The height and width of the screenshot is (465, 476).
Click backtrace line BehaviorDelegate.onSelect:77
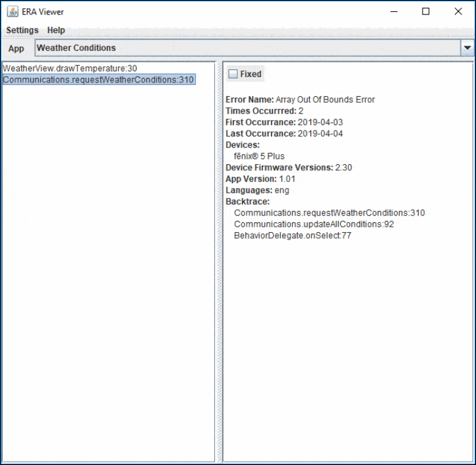point(293,235)
